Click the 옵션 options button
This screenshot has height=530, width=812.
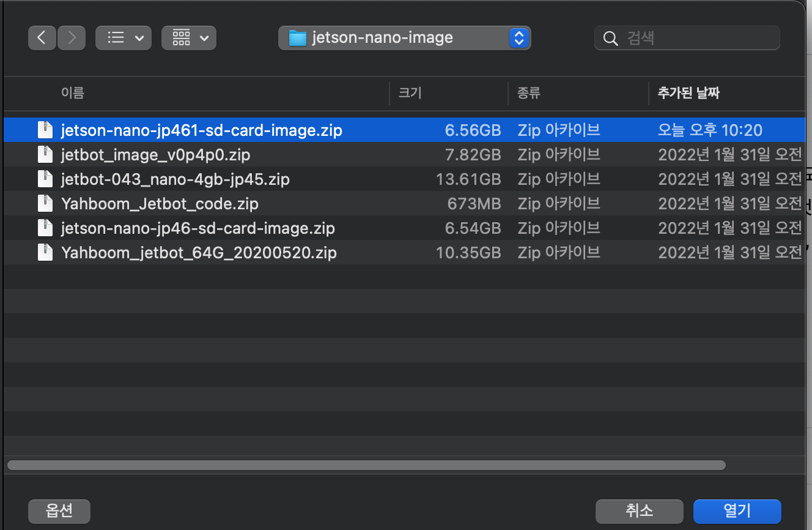tap(59, 511)
